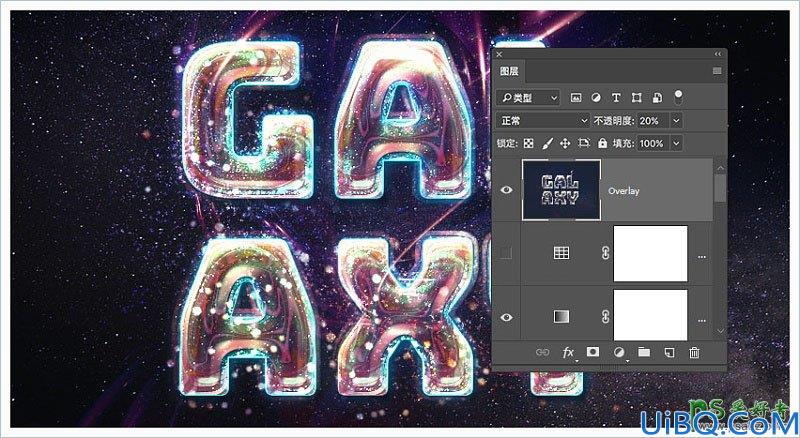The height and width of the screenshot is (438, 800).
Task: Create a new group folder icon
Action: [x=644, y=352]
